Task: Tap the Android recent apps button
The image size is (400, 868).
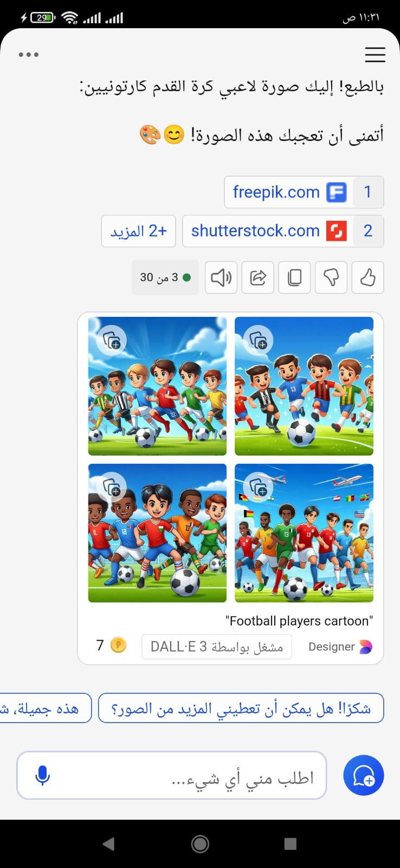Action: pyautogui.click(x=291, y=844)
